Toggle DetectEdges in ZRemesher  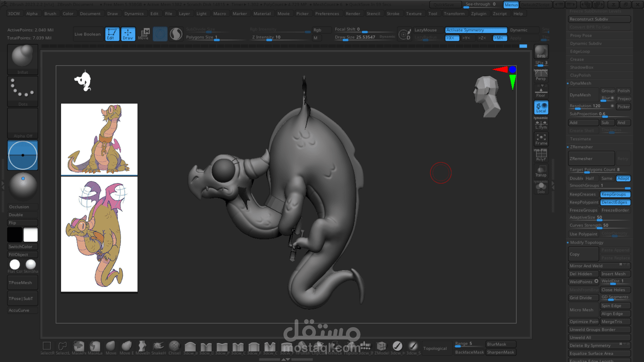(x=615, y=202)
